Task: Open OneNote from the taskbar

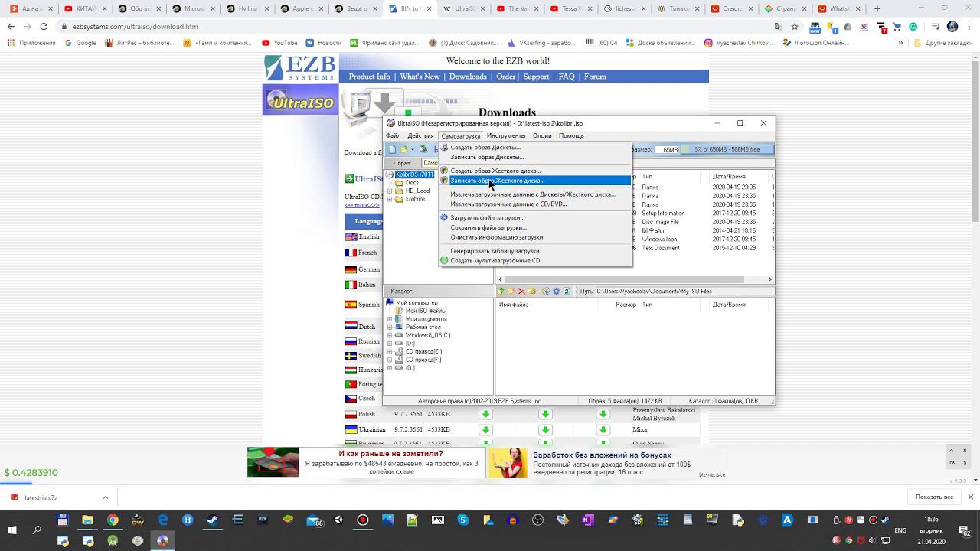Action: (x=588, y=520)
